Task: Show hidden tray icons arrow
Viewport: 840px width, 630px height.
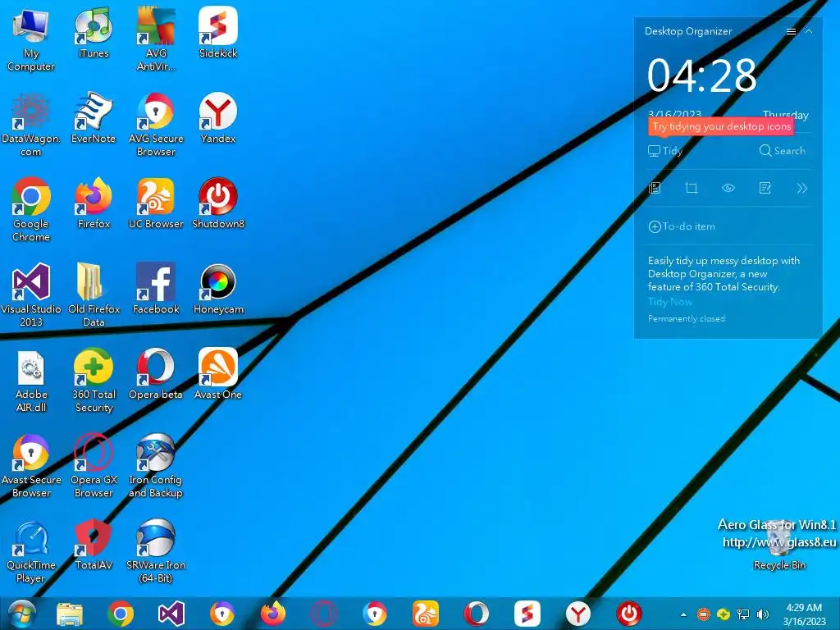Action: (x=683, y=614)
